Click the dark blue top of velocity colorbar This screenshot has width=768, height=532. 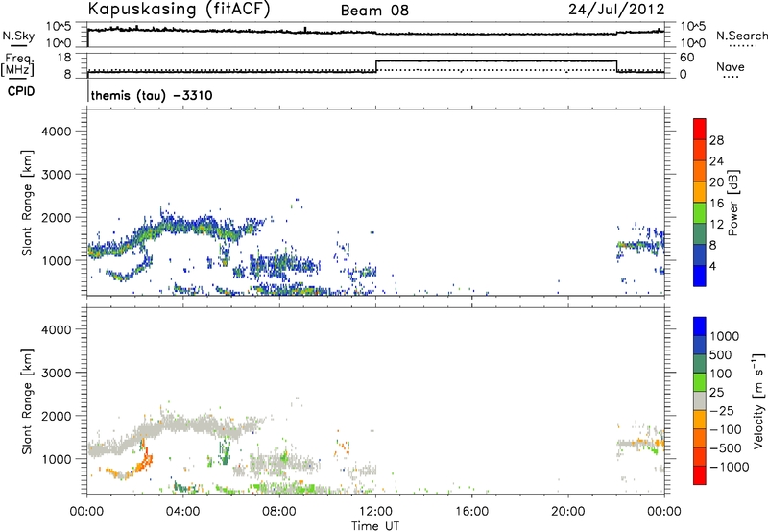[700, 326]
